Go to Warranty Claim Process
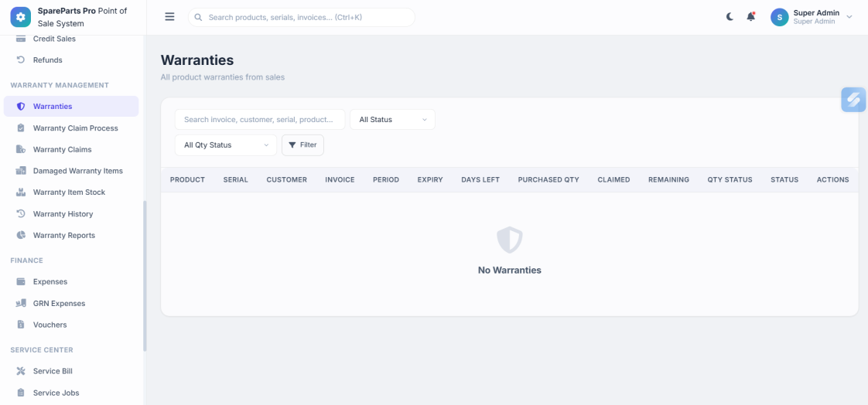This screenshot has width=868, height=405. [71, 128]
